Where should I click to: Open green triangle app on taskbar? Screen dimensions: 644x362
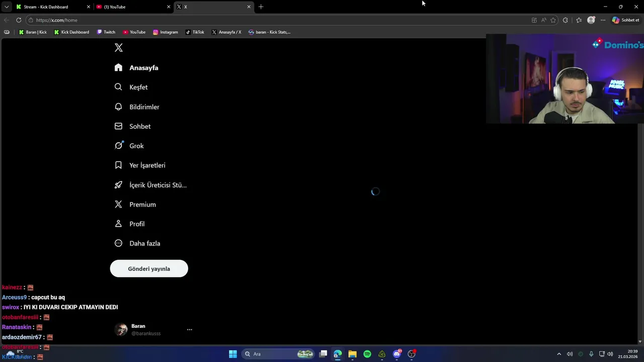click(382, 354)
